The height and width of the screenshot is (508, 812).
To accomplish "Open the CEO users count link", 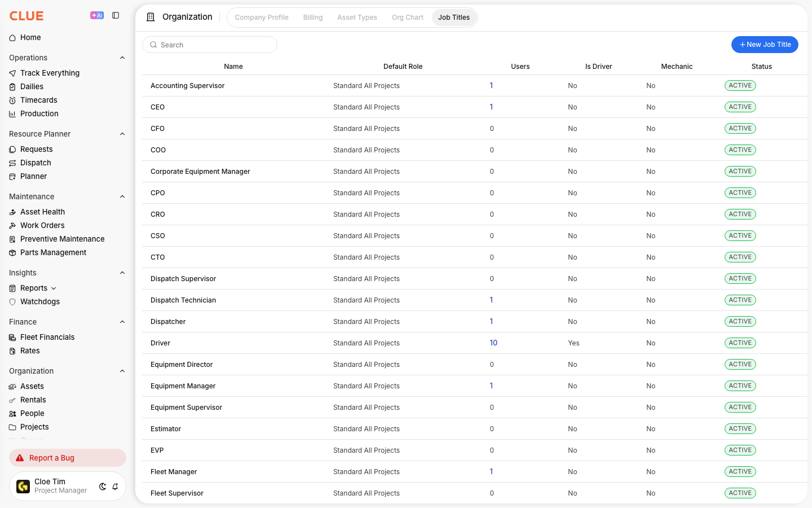I will coord(491,107).
